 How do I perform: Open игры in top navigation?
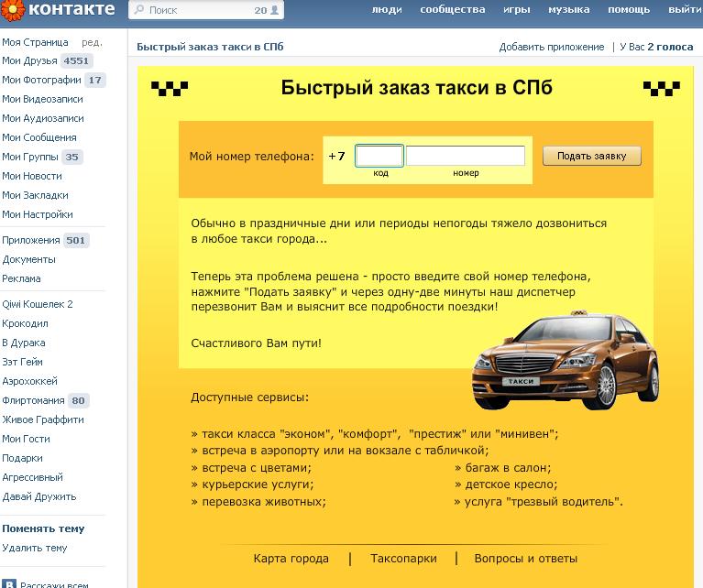coord(517,9)
